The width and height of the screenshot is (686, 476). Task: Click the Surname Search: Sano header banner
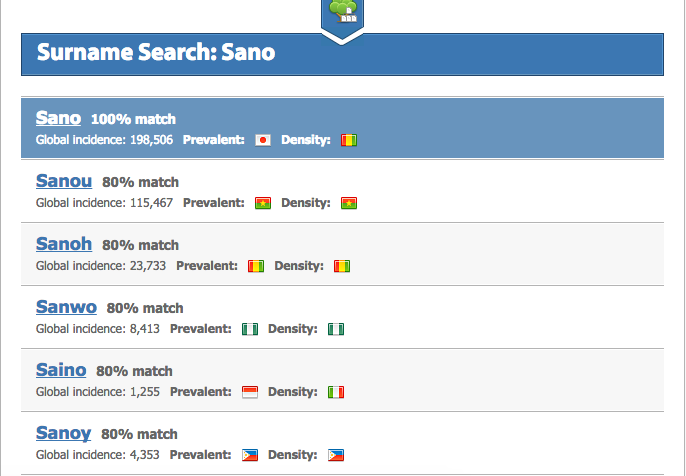[342, 54]
